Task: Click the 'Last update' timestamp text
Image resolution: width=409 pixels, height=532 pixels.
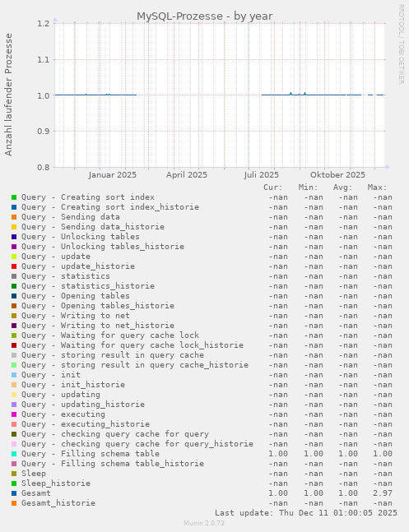Action: pos(306,512)
